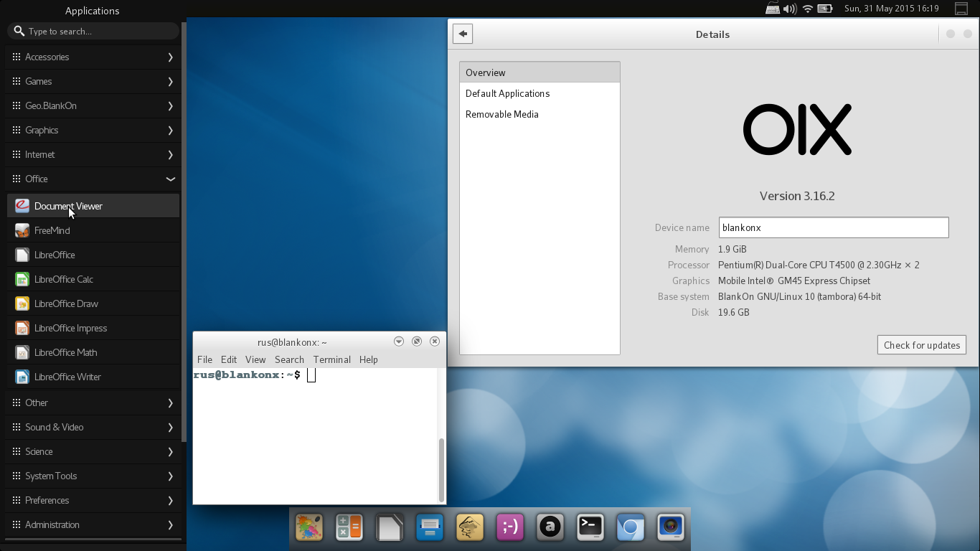Go back using the Details arrow button
This screenshot has height=551, width=980.
tap(463, 34)
